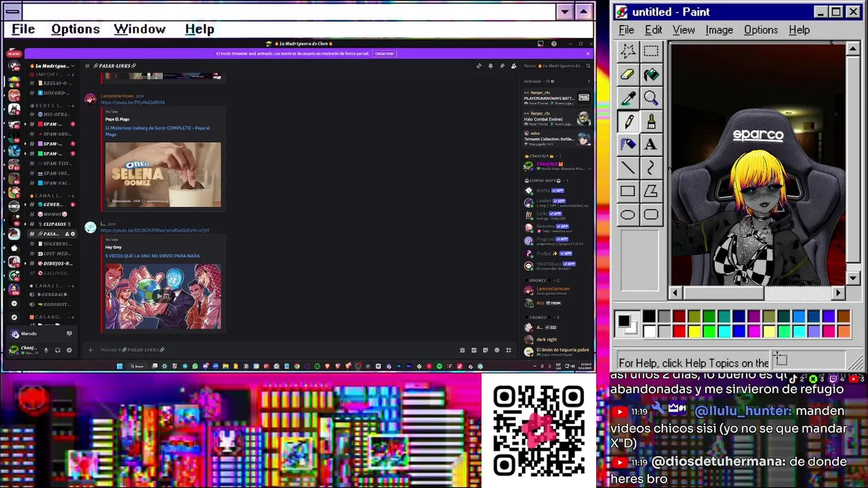Viewport: 868px width, 488px height.
Task: Open the Paint View menu
Action: click(x=684, y=30)
